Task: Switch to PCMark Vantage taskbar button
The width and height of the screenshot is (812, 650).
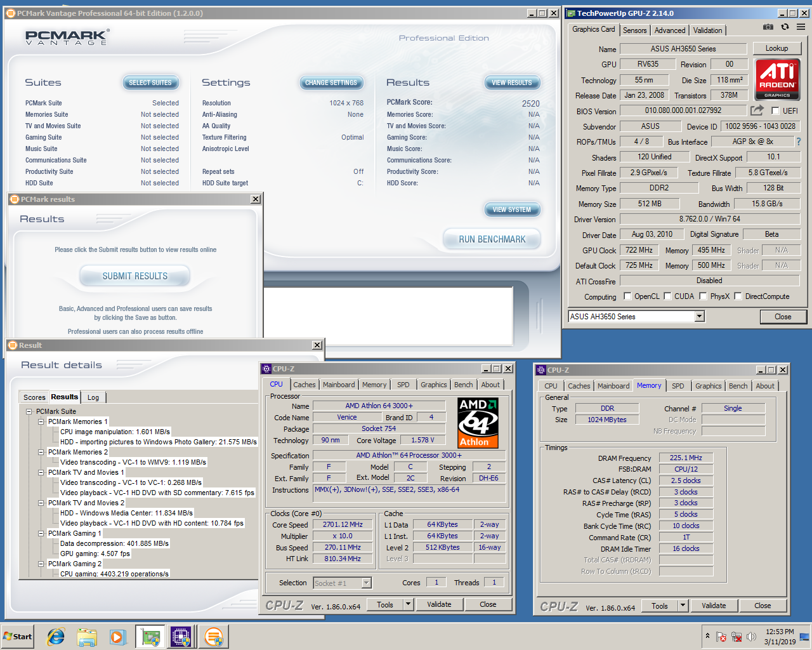Action: 214,637
